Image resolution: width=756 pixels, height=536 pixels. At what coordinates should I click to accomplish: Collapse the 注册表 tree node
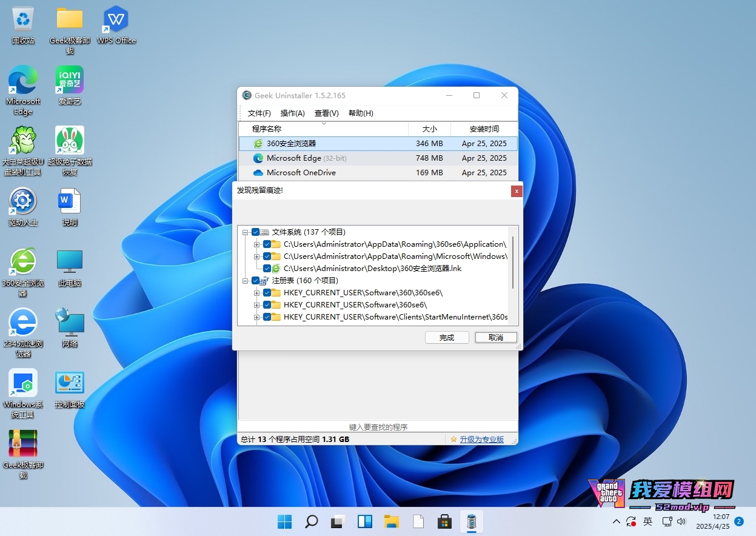[x=246, y=281]
